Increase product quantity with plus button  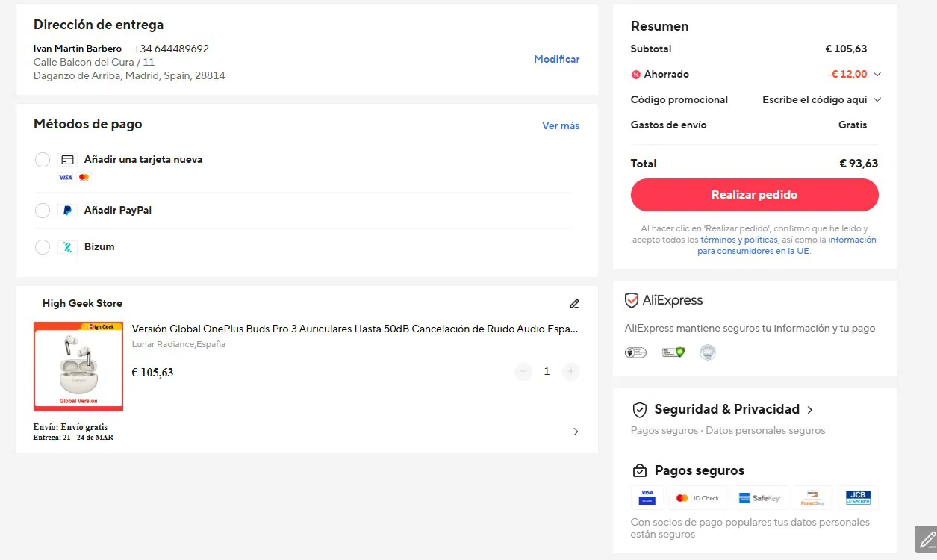tap(570, 372)
